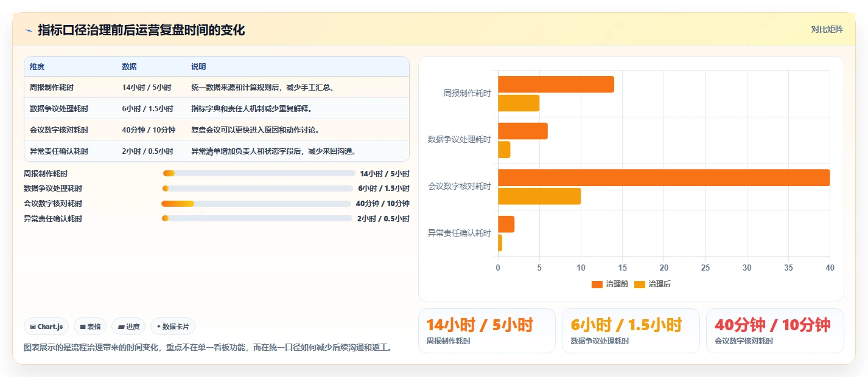Click the 进度 chip
Image resolution: width=868 pixels, height=377 pixels.
point(128,327)
